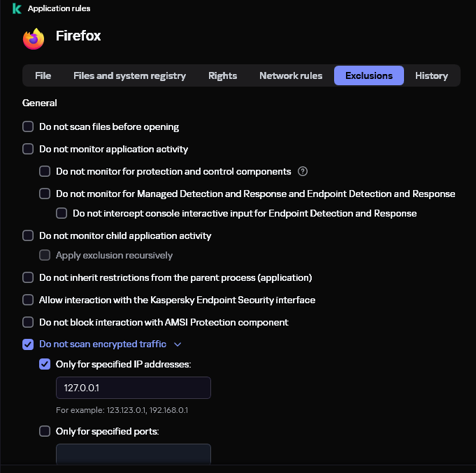
Task: Uncheck Do not scan encrypted traffic
Action: click(28, 344)
